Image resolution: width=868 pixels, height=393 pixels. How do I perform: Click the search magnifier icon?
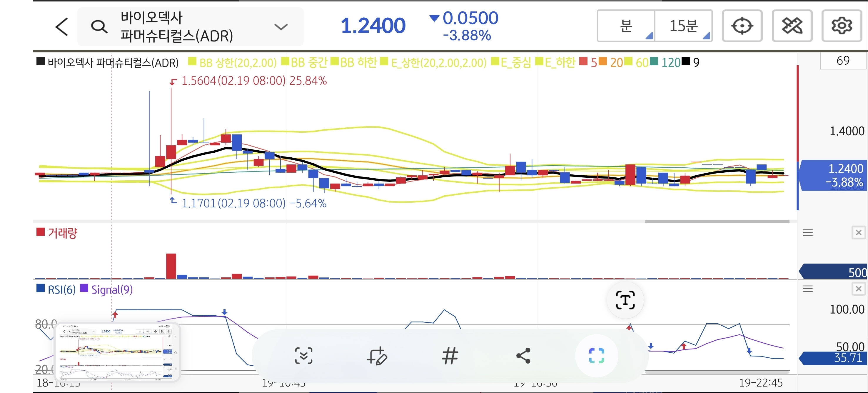pos(99,27)
